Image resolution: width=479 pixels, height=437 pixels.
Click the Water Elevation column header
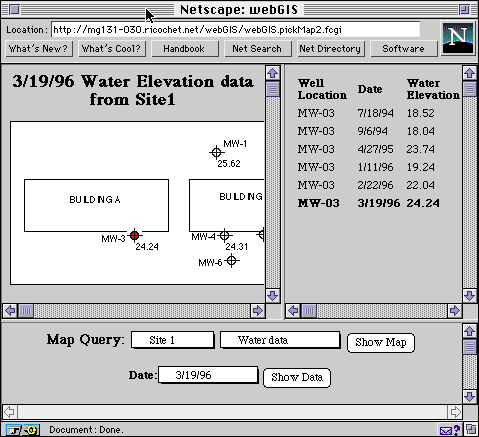coord(433,89)
